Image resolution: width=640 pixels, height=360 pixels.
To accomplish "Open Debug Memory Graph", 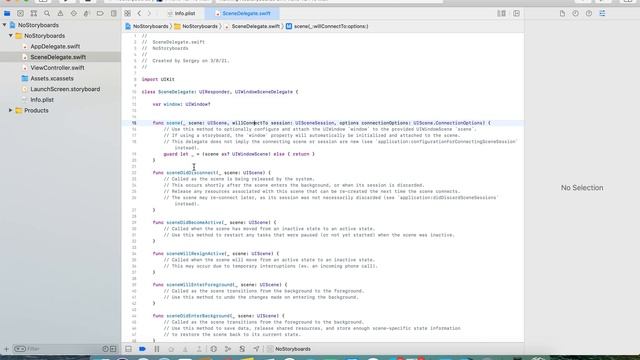I will tap(228, 349).
